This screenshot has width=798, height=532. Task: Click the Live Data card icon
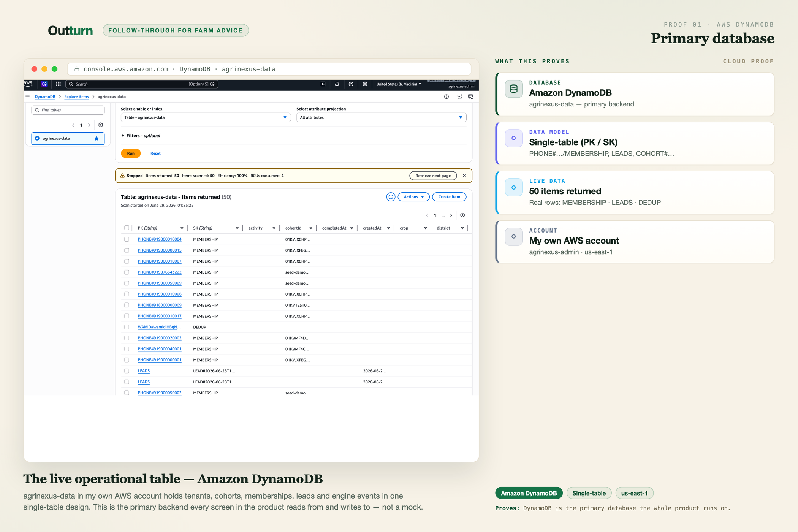513,187
